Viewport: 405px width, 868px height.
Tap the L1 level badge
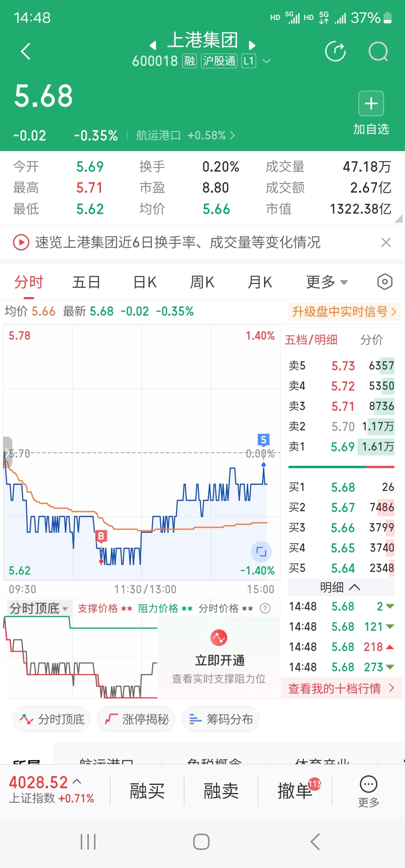click(249, 61)
